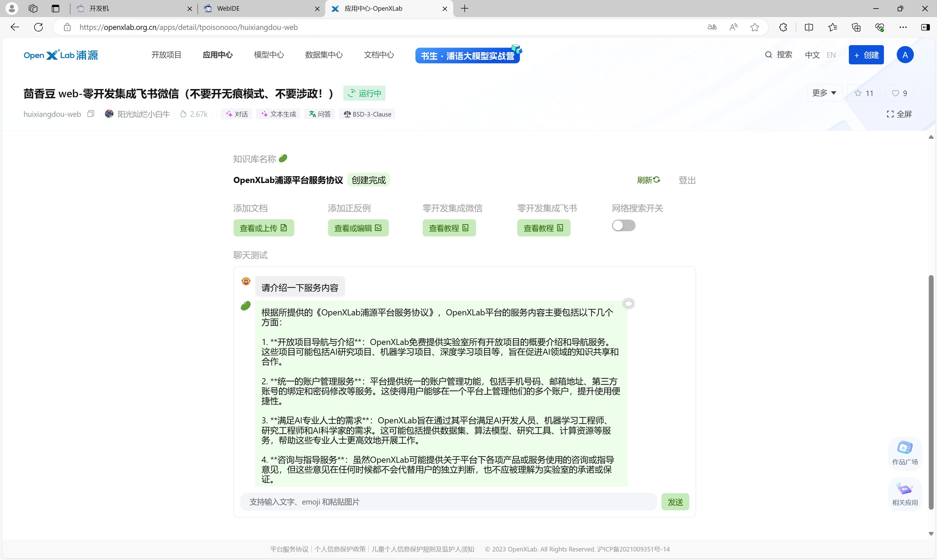Click 刷新 refresh link
The height and width of the screenshot is (560, 937).
point(649,180)
